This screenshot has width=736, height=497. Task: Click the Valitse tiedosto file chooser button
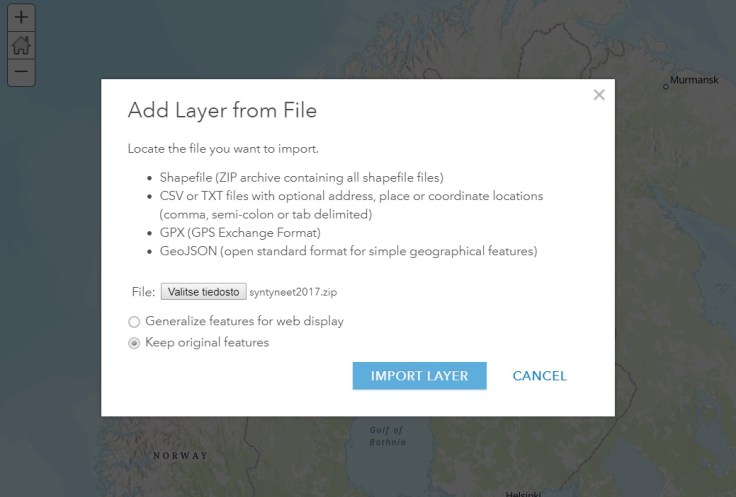click(202, 292)
